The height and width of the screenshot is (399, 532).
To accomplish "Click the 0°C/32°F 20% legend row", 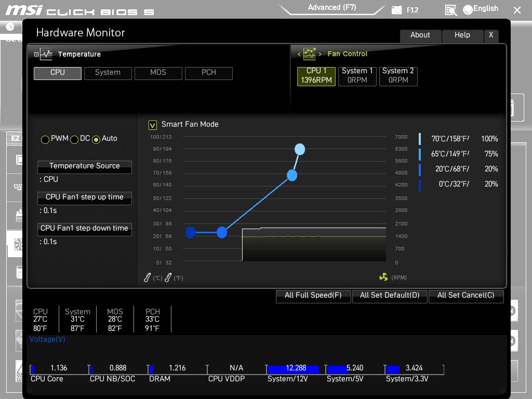I will point(459,184).
